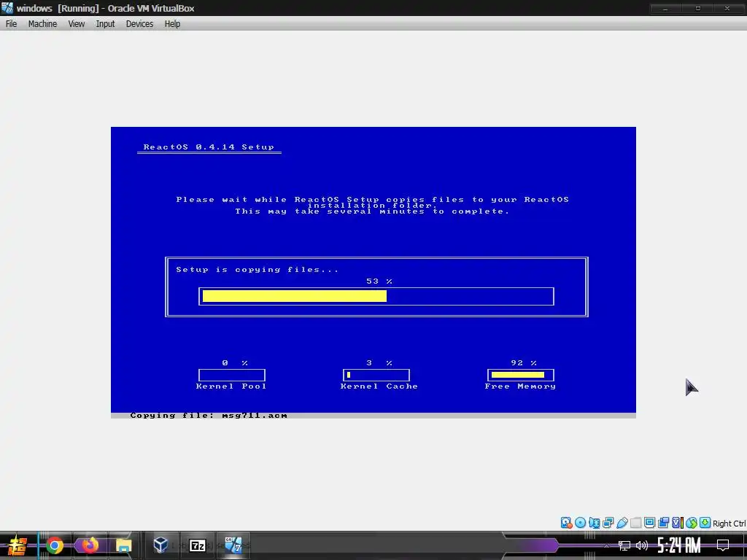Open the clock showing 5:24 AM
This screenshot has height=560, width=747.
pyautogui.click(x=679, y=545)
